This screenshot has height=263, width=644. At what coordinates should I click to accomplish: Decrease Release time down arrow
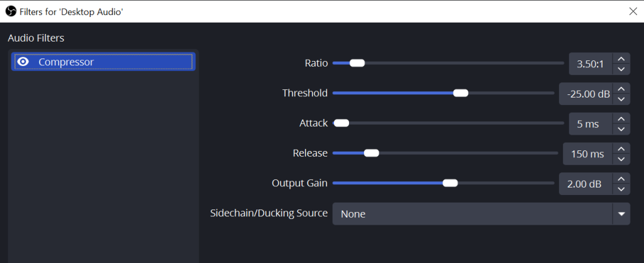pyautogui.click(x=621, y=159)
